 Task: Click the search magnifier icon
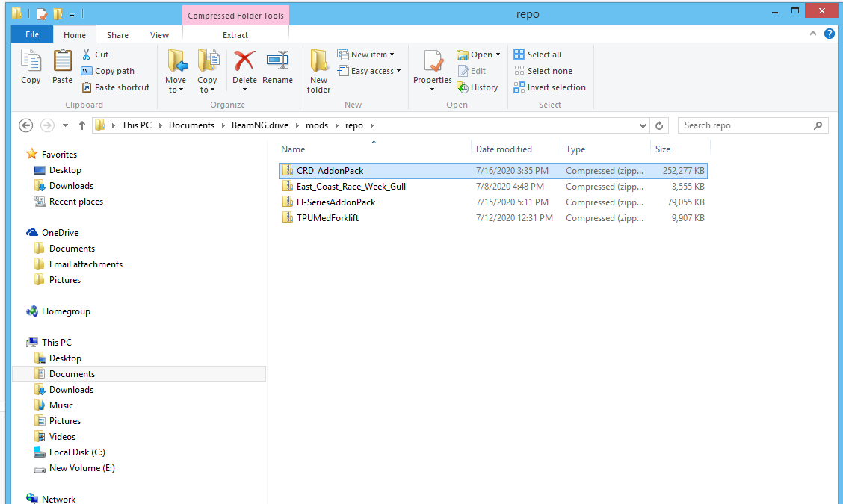pyautogui.click(x=818, y=125)
